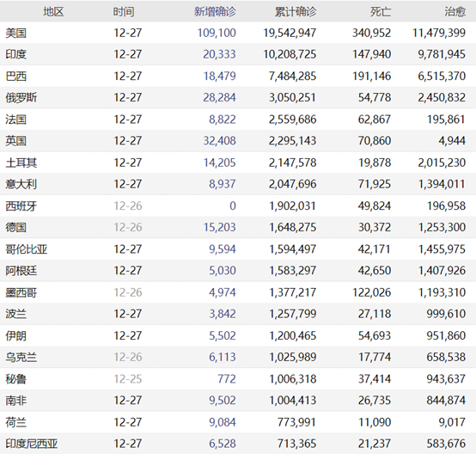Screen dimensions: 476x454
Task: Sort by the 新增确诊 column header
Action: [215, 12]
